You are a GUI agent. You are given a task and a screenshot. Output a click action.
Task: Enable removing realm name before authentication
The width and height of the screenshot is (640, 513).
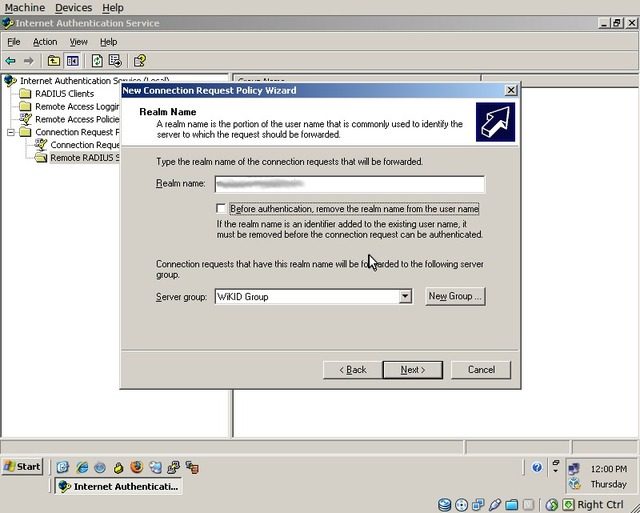[x=221, y=208]
